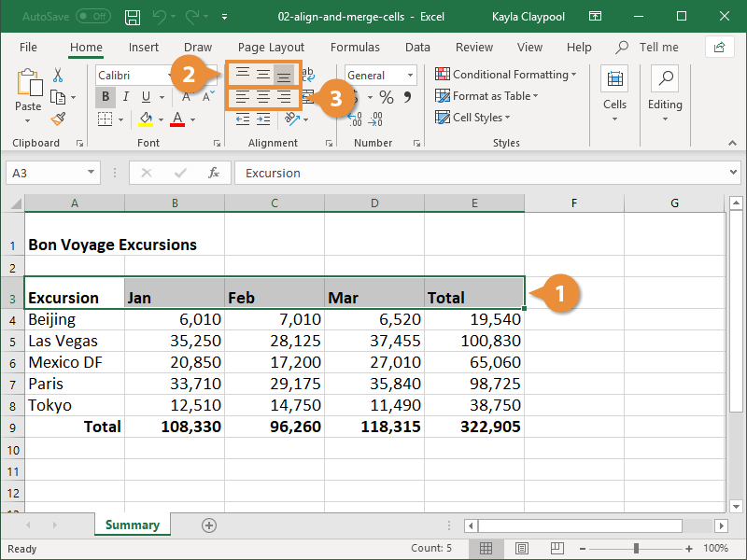Switch to the Formulas ribbon tab
Image resolution: width=747 pixels, height=560 pixels.
point(355,47)
